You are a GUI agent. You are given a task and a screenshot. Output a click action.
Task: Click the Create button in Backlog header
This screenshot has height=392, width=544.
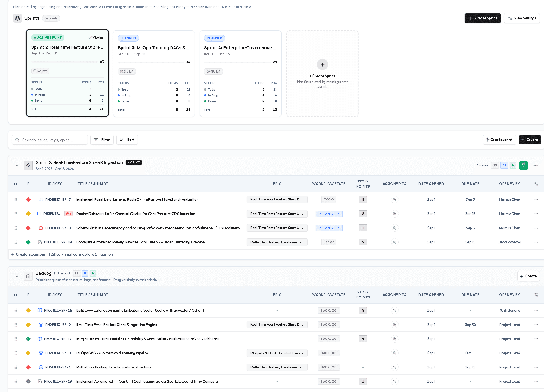[528, 276]
